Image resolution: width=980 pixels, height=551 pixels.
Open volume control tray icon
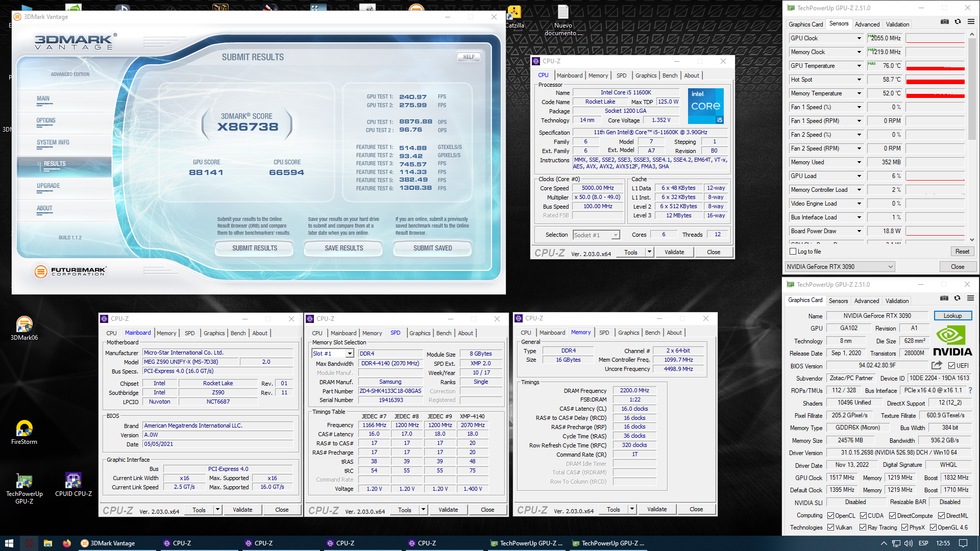[909, 543]
